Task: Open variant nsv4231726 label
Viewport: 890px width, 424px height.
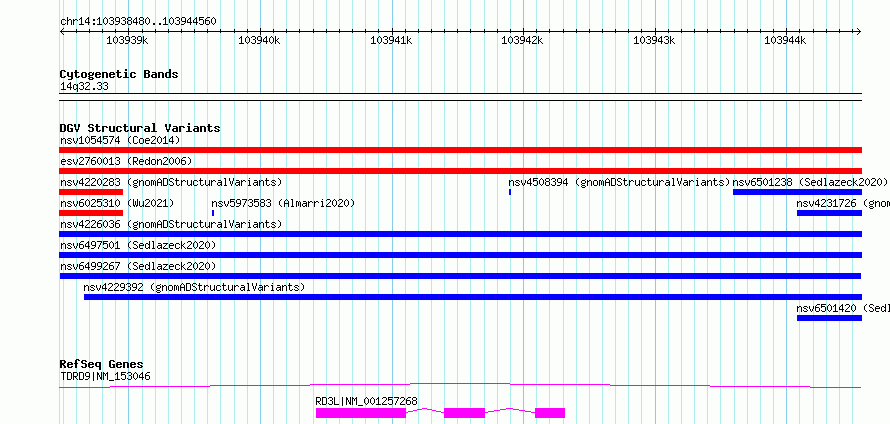Action: click(x=843, y=204)
